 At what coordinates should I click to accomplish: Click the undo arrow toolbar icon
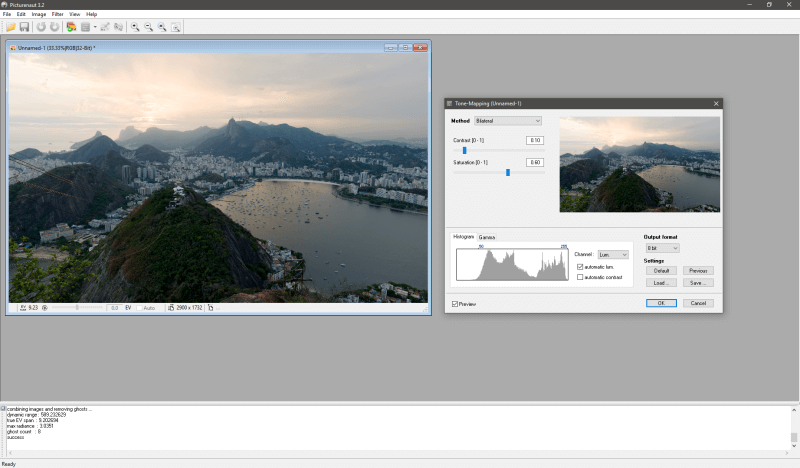(41, 27)
